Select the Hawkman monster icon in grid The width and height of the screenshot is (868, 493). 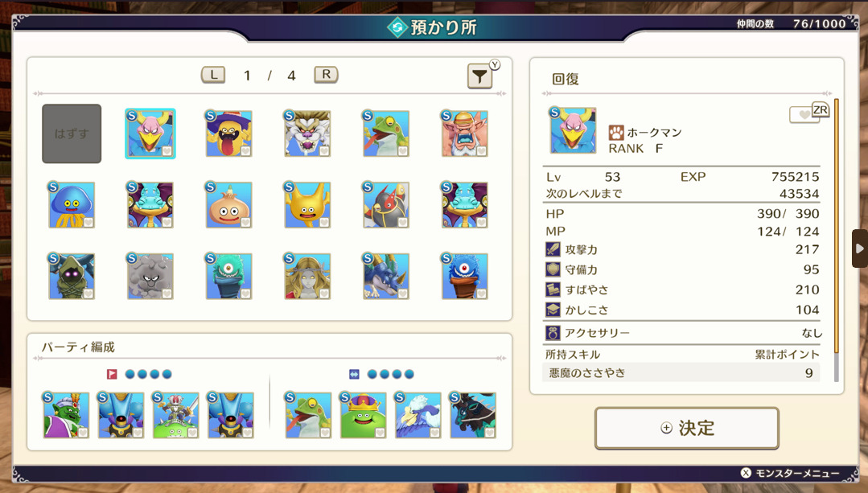tap(150, 134)
